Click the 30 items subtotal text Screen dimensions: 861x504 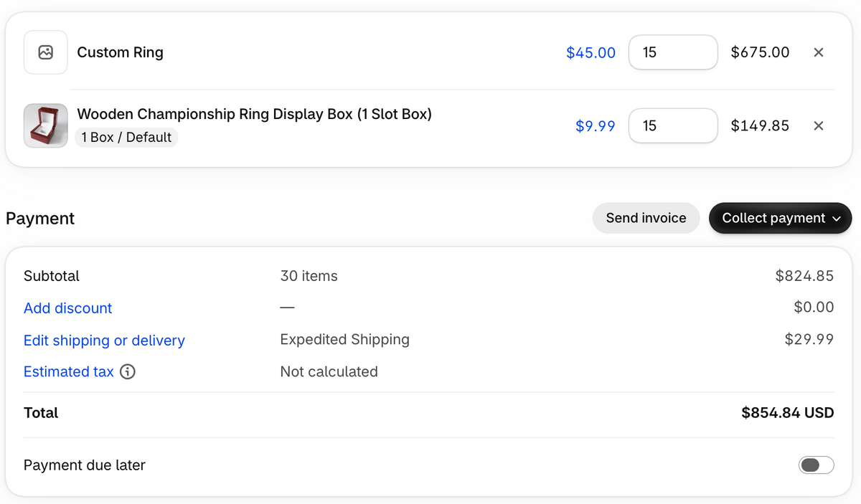(x=309, y=276)
